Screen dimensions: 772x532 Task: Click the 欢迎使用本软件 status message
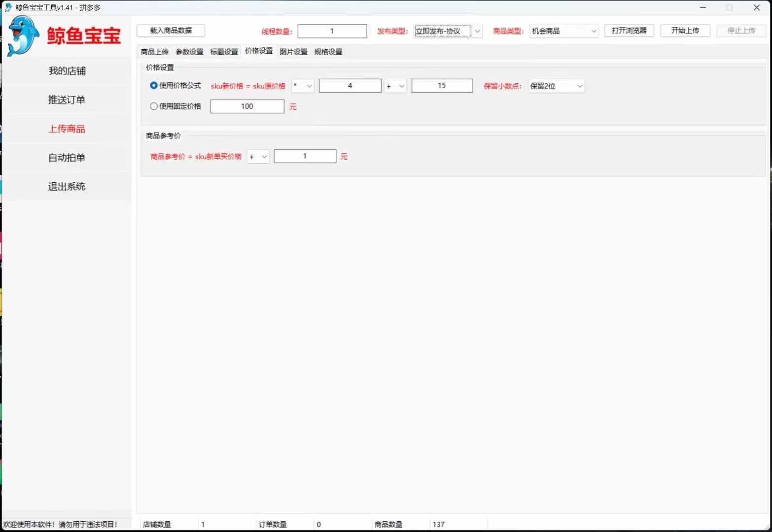coord(60,524)
